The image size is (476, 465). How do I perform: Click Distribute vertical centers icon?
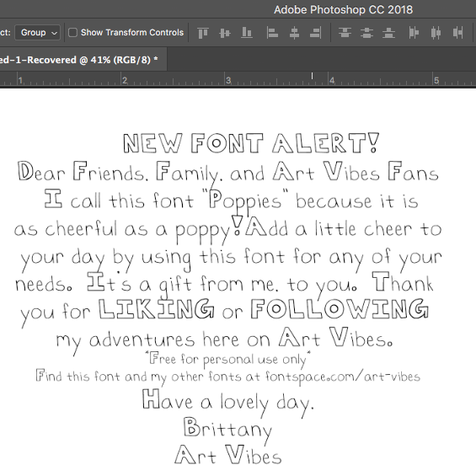[366, 33]
